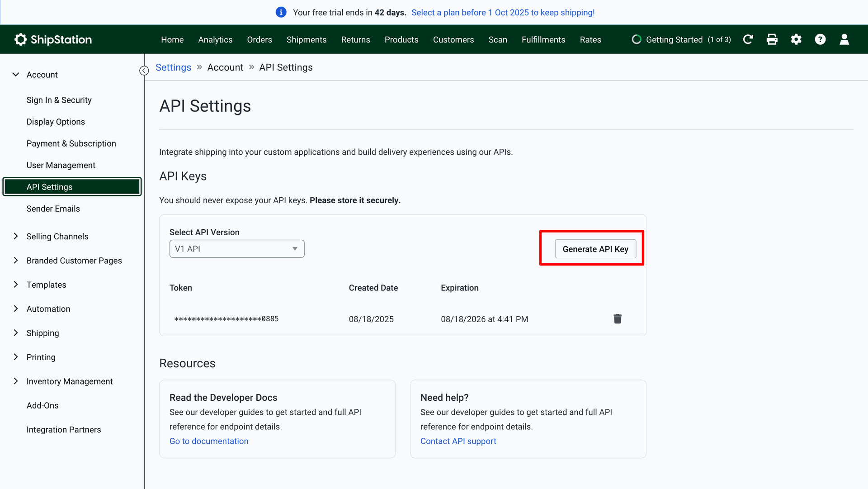Collapse the Account section
Screen dimensions: 868x489
click(x=16, y=75)
